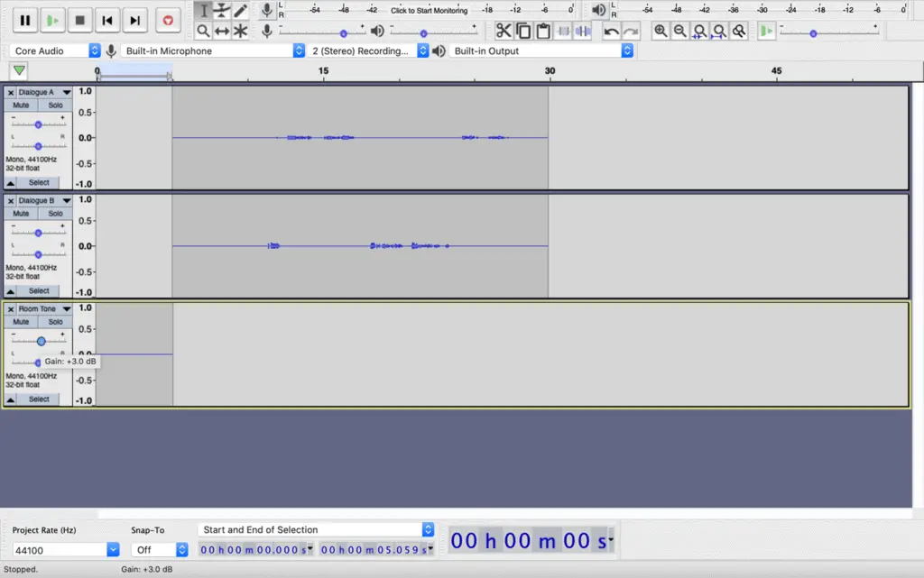Click the Pause button
This screenshot has height=578, width=924.
click(x=24, y=21)
